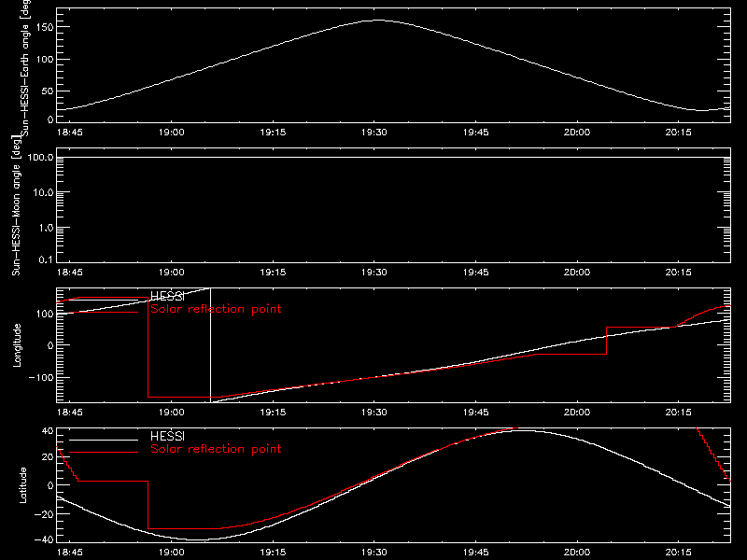Image resolution: width=747 pixels, height=560 pixels.
Task: Click 19:00 label under Moon angle plot
Action: click(x=172, y=273)
